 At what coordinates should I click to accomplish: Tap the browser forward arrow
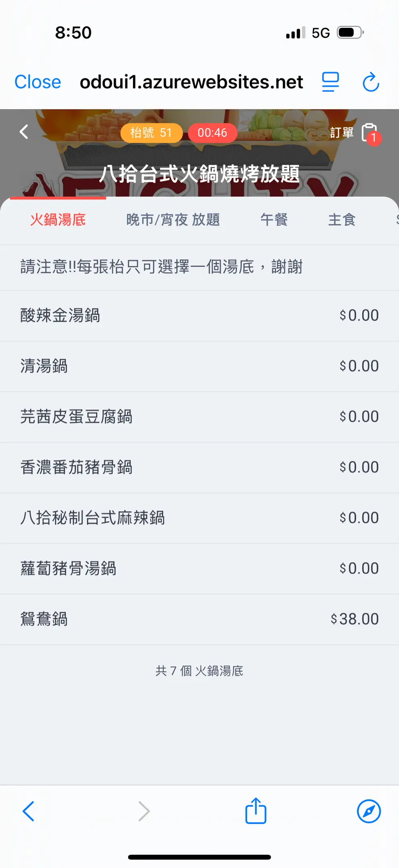(x=144, y=811)
